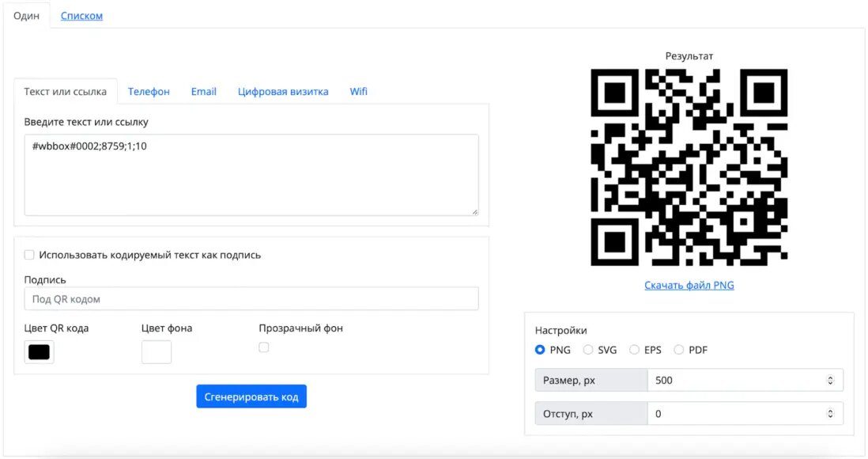Screen dimensions: 868x459
Task: Click the Подпись input field
Action: (x=251, y=299)
